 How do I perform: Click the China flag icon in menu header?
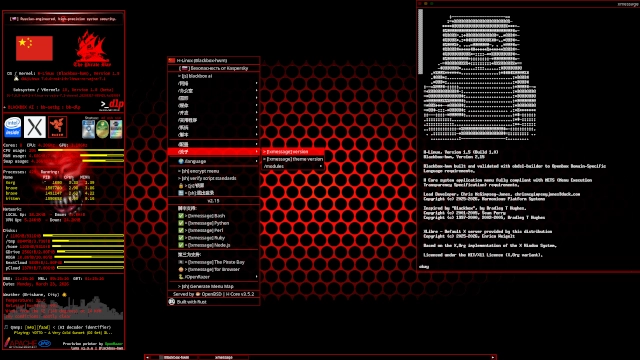coord(172,60)
